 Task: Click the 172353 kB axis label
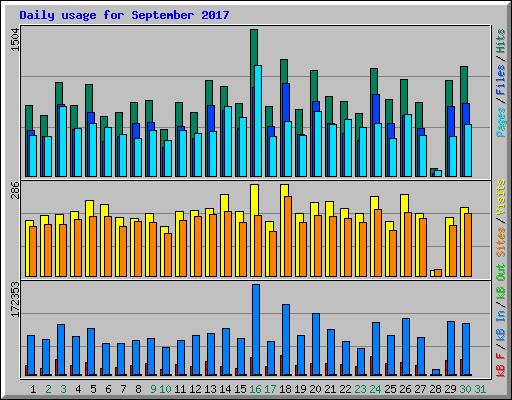pyautogui.click(x=15, y=299)
